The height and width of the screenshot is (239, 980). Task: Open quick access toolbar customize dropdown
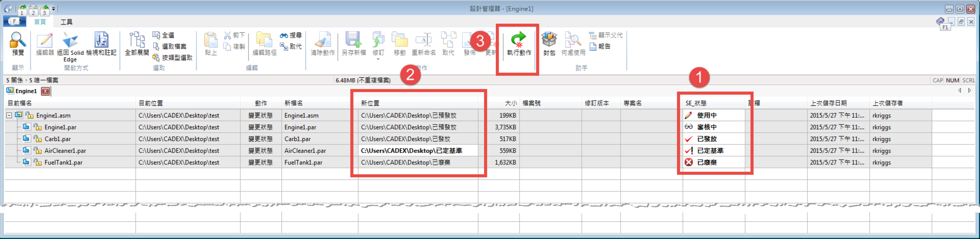point(54,9)
